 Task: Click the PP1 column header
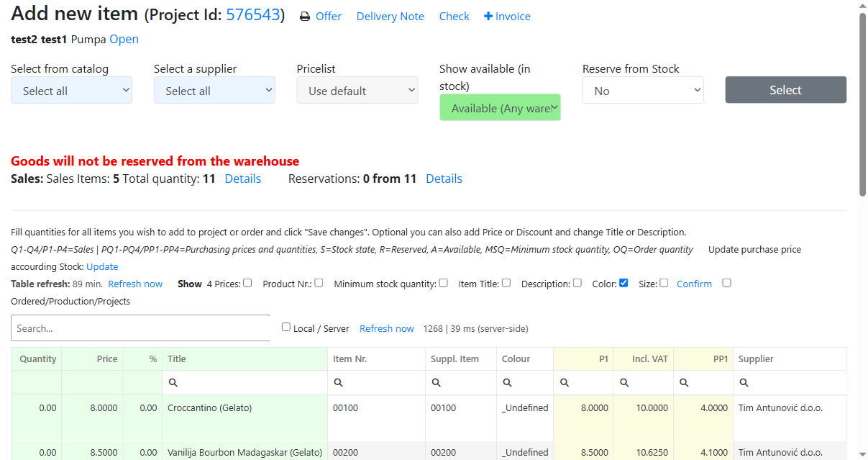(x=703, y=358)
